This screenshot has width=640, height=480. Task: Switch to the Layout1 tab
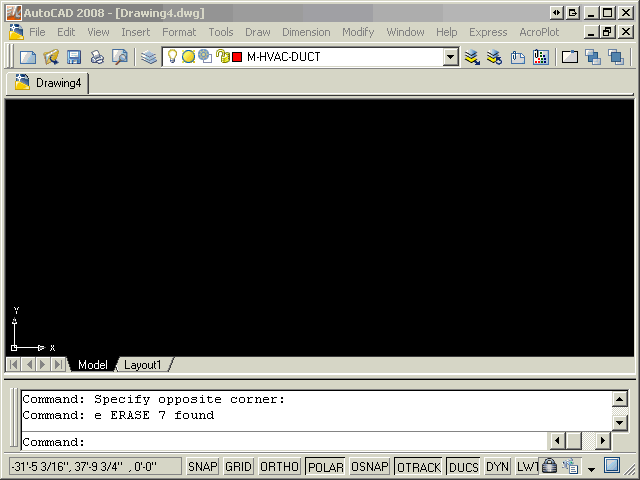[142, 364]
